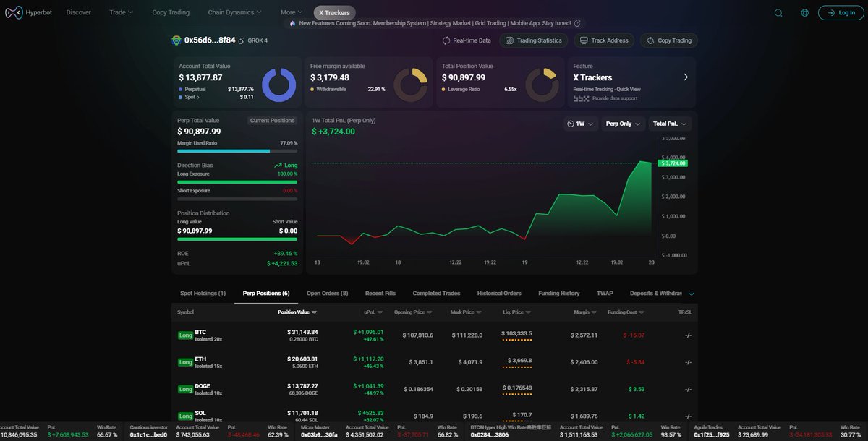Click the Total Position Value donut chart
The width and height of the screenshot is (868, 441).
[542, 85]
